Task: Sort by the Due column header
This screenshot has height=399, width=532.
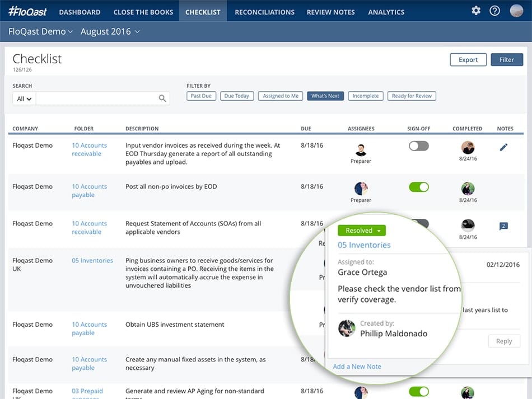Action: tap(306, 129)
